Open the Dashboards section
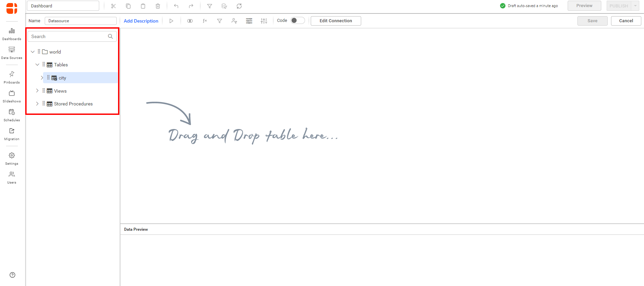The height and width of the screenshot is (286, 644). (x=12, y=34)
